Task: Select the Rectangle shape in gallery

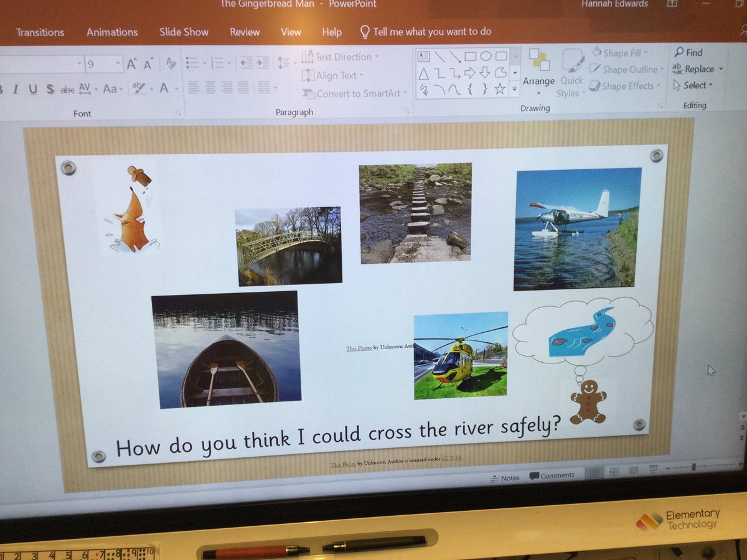Action: (x=471, y=56)
